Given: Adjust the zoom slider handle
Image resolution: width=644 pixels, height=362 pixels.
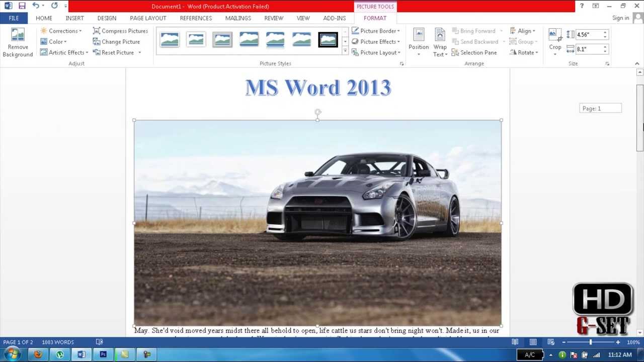Looking at the screenshot, I should click(591, 342).
